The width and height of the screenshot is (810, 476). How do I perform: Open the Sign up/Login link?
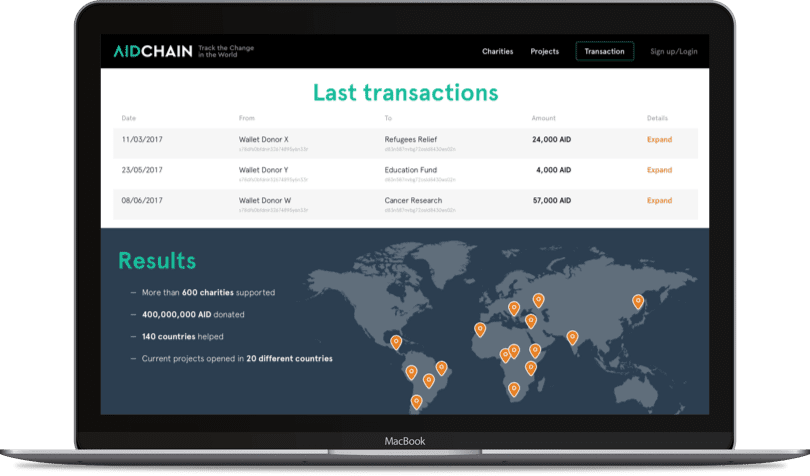point(673,51)
